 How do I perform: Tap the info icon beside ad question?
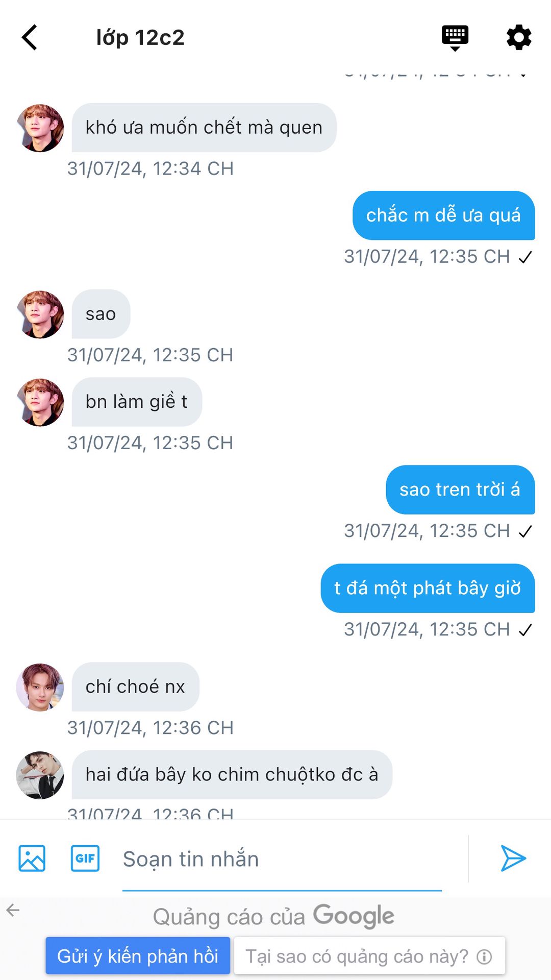[x=484, y=956]
